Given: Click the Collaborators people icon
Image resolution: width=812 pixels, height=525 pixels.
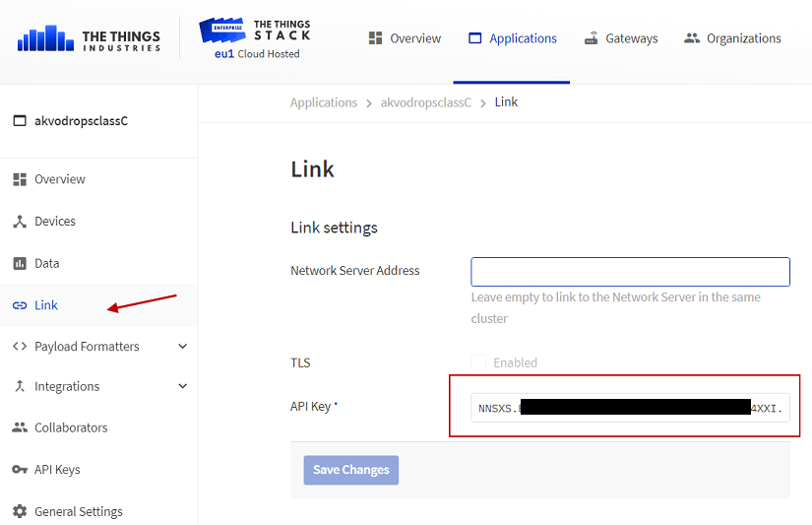Looking at the screenshot, I should pyautogui.click(x=20, y=427).
